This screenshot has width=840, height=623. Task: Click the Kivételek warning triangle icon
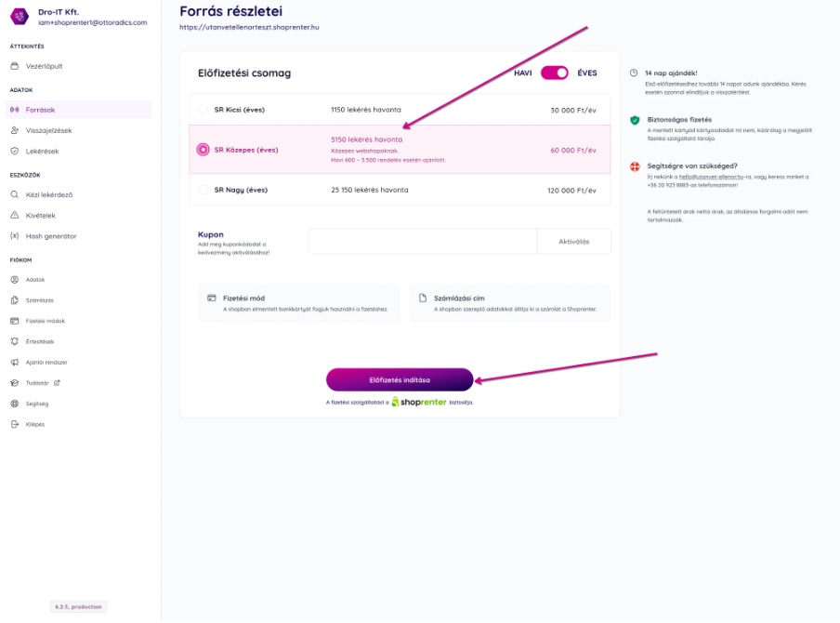click(15, 215)
